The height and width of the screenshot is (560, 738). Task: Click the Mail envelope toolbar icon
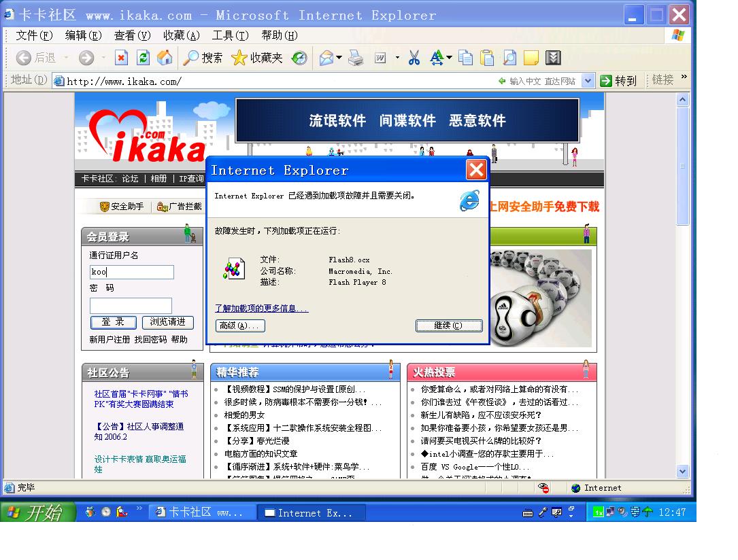click(x=326, y=58)
